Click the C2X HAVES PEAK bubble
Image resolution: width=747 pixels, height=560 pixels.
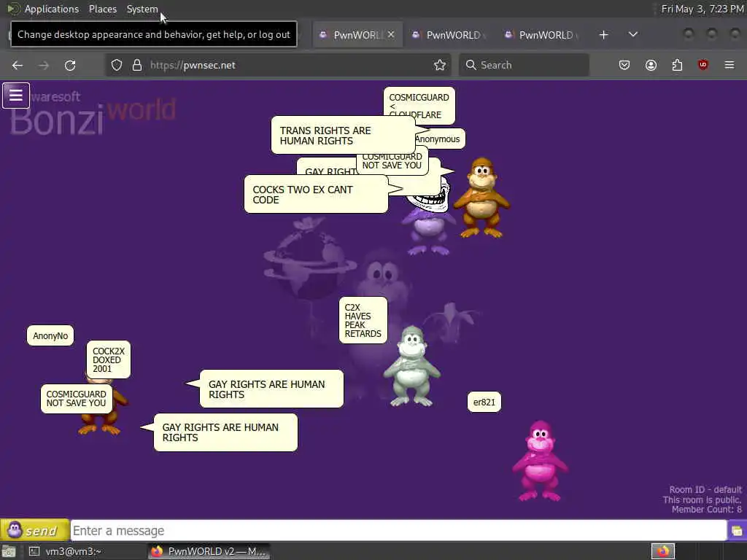click(x=363, y=321)
